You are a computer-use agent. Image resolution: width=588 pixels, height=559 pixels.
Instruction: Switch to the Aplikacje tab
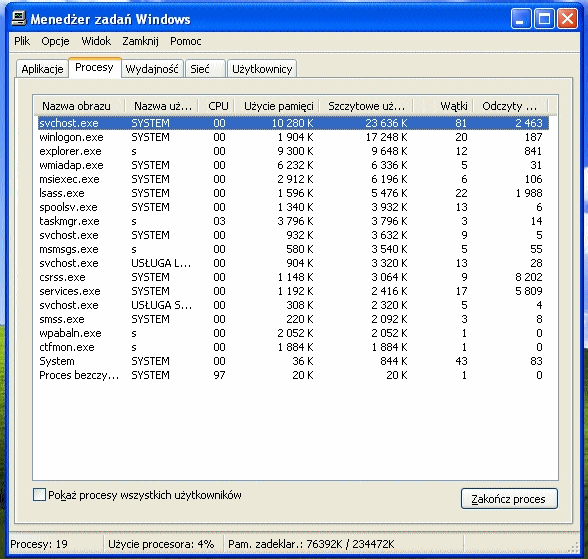pos(42,69)
